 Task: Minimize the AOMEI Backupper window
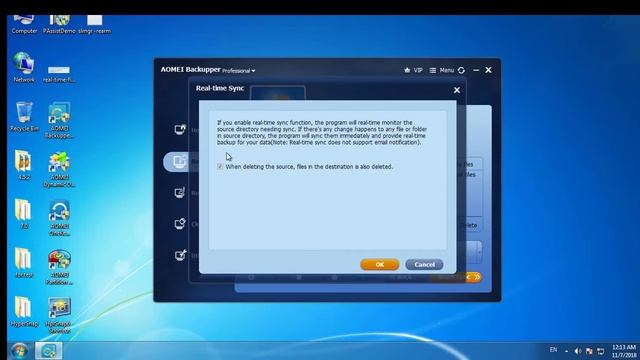point(476,70)
